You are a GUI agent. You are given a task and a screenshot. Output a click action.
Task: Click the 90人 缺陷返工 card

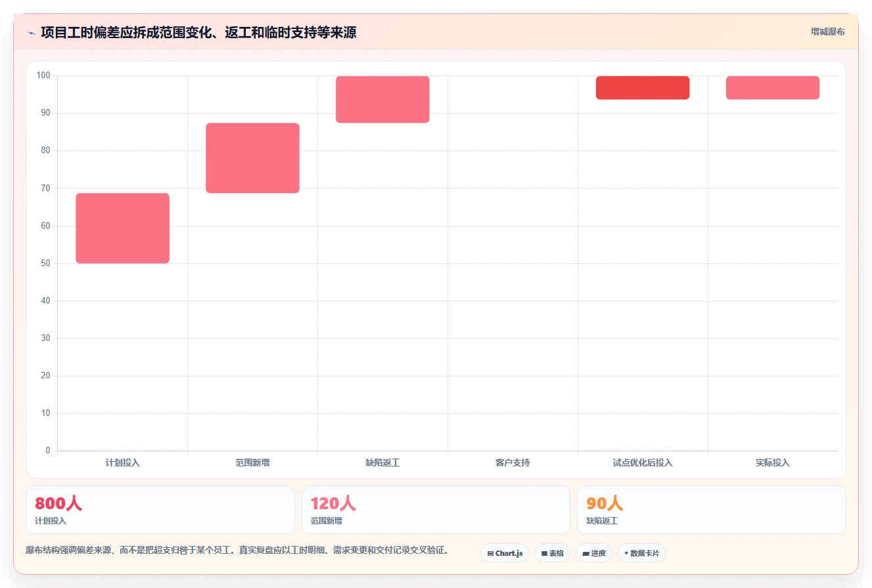point(712,510)
